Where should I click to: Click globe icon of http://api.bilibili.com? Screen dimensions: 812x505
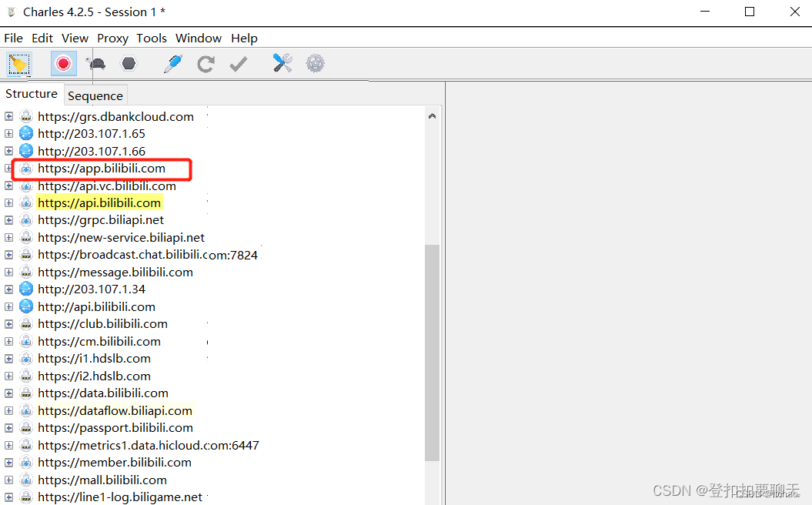pyautogui.click(x=26, y=306)
